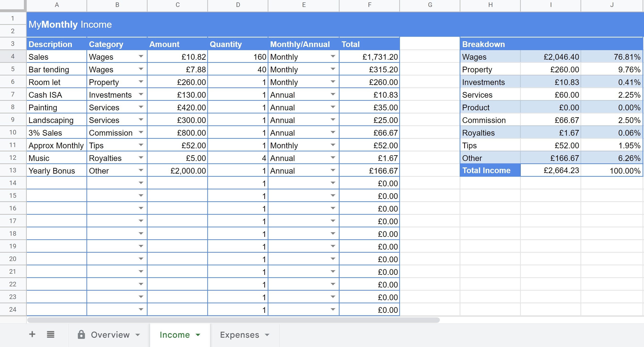644x347 pixels.
Task: Add a new sheet with the plus icon
Action: click(x=32, y=335)
